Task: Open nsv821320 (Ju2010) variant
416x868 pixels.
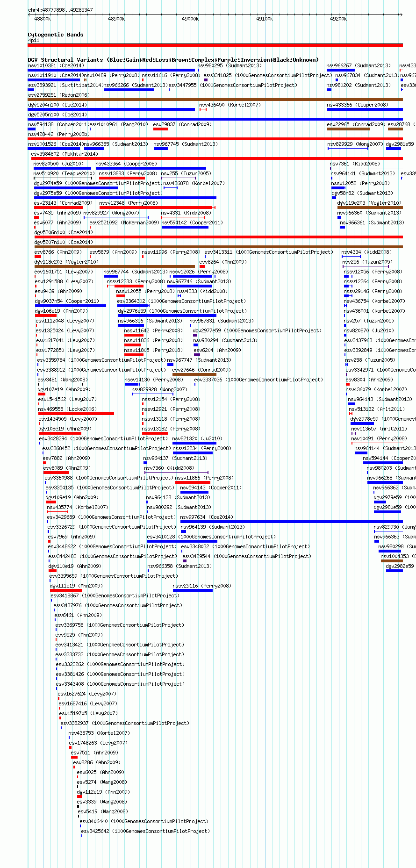Action: coord(197,438)
